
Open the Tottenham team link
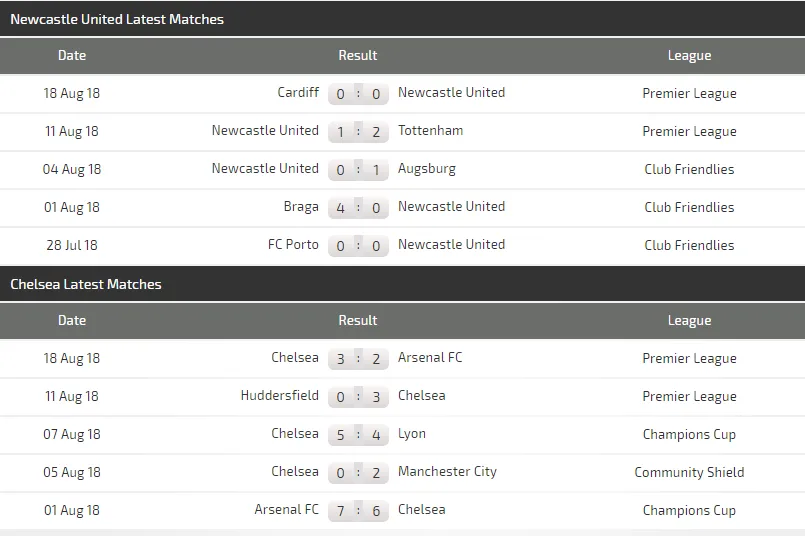click(x=430, y=131)
